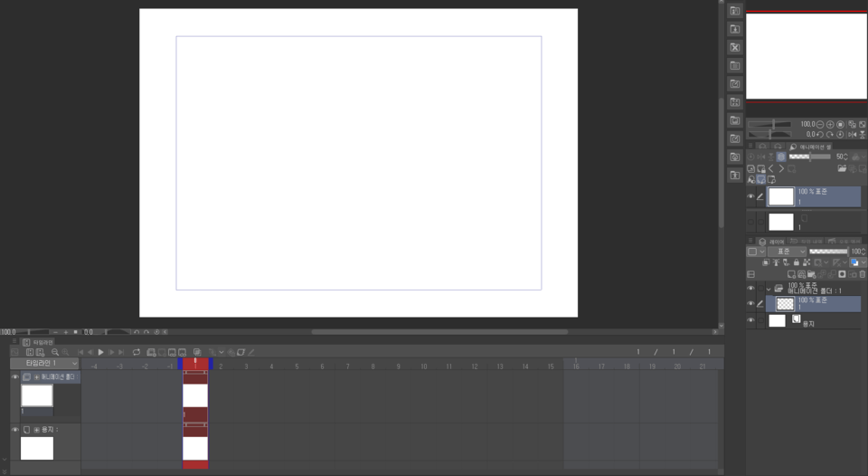Image resolution: width=868 pixels, height=476 pixels.
Task: Open the 작업 내역 tab
Action: point(806,241)
